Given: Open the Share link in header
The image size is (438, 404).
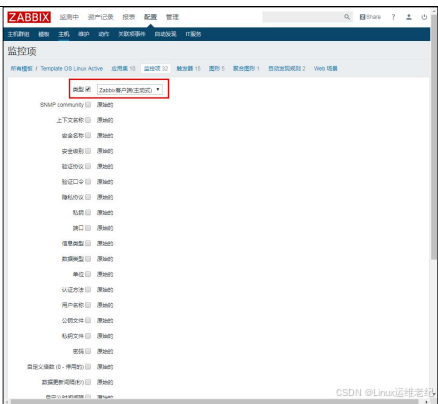Looking at the screenshot, I should tap(370, 17).
